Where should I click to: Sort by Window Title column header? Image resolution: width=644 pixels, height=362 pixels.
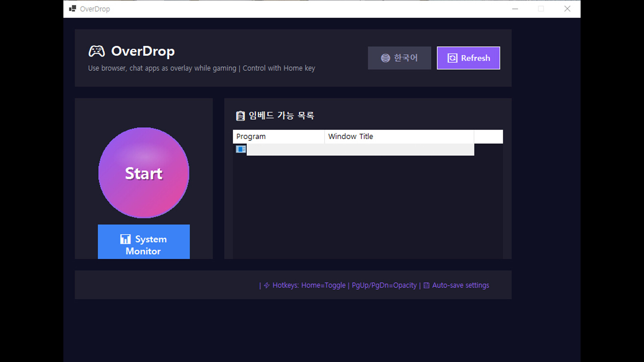pos(399,136)
